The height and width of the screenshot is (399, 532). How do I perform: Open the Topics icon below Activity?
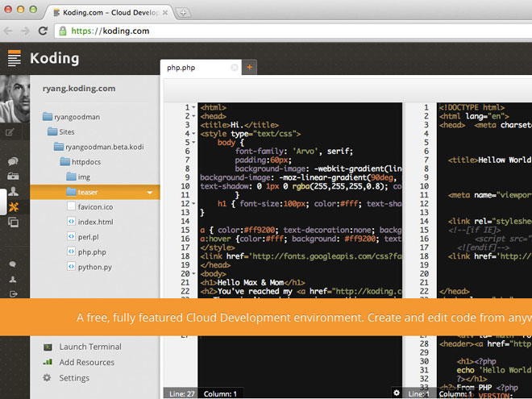pyautogui.click(x=13, y=176)
